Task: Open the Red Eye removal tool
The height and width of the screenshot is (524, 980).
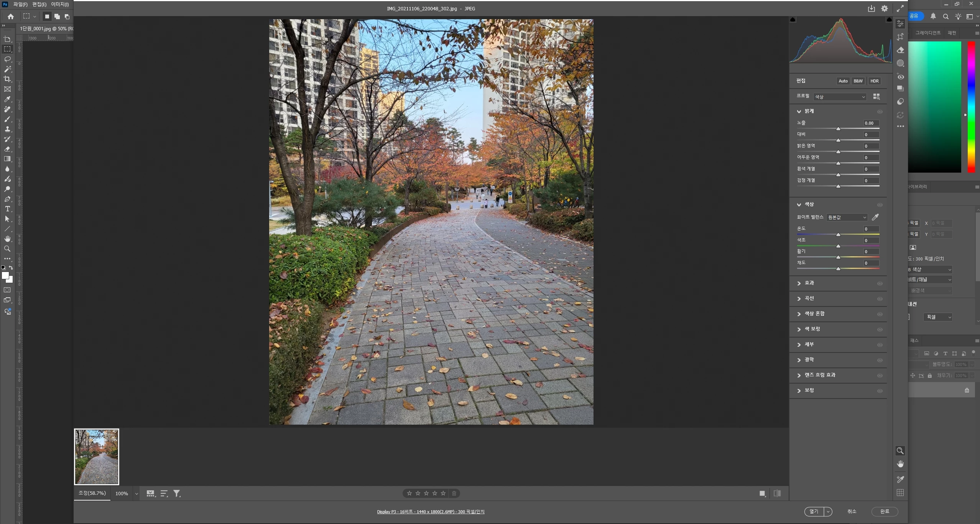Action: point(900,77)
